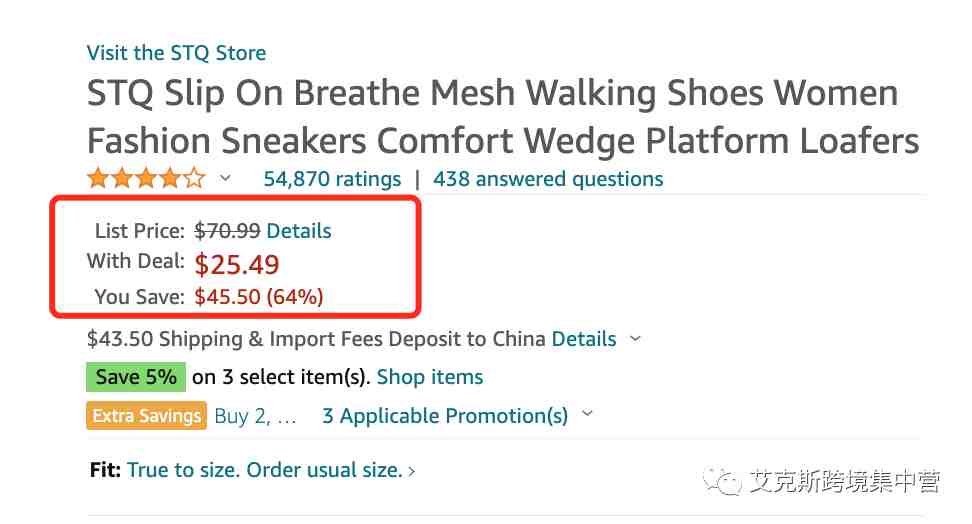972x524 pixels.
Task: Expand the applicable promotions chevron
Action: [588, 414]
